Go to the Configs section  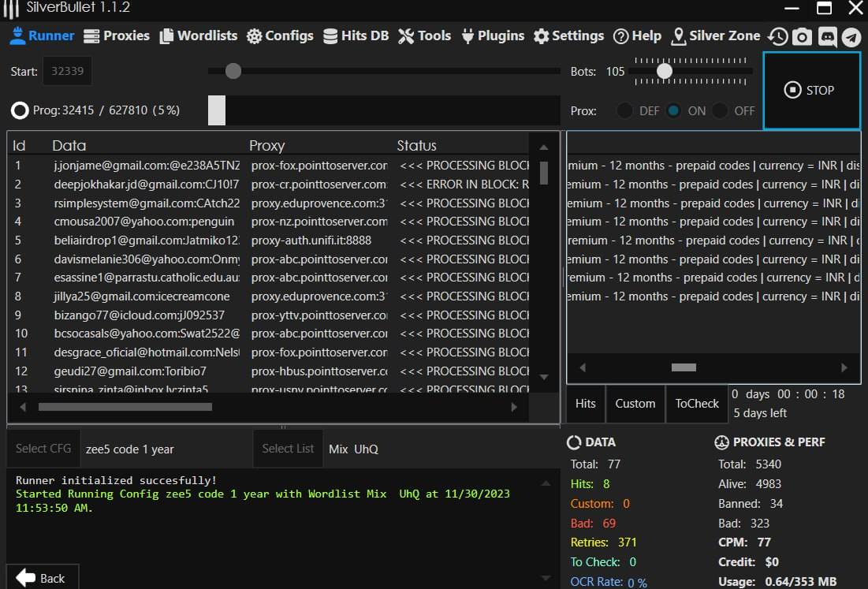(280, 35)
